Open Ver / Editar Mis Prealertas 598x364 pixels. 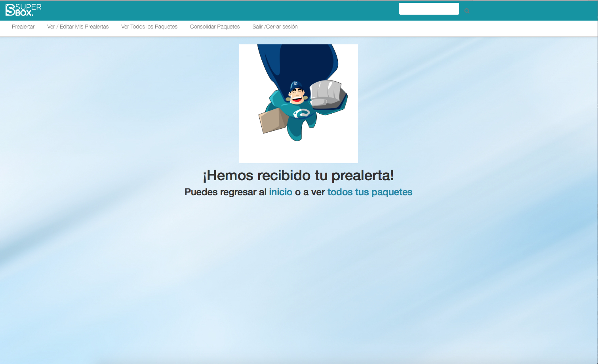point(78,27)
